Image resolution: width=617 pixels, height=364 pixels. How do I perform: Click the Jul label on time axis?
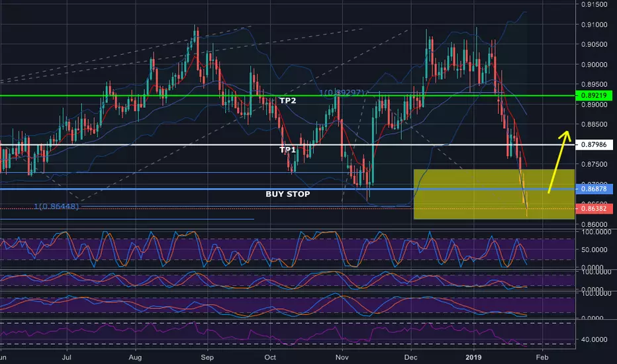coord(66,357)
